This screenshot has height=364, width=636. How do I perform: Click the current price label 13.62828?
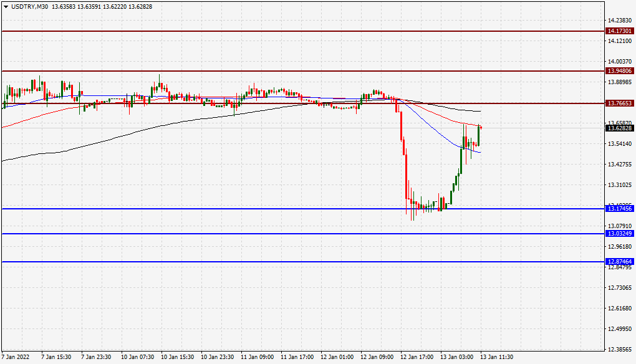(619, 128)
